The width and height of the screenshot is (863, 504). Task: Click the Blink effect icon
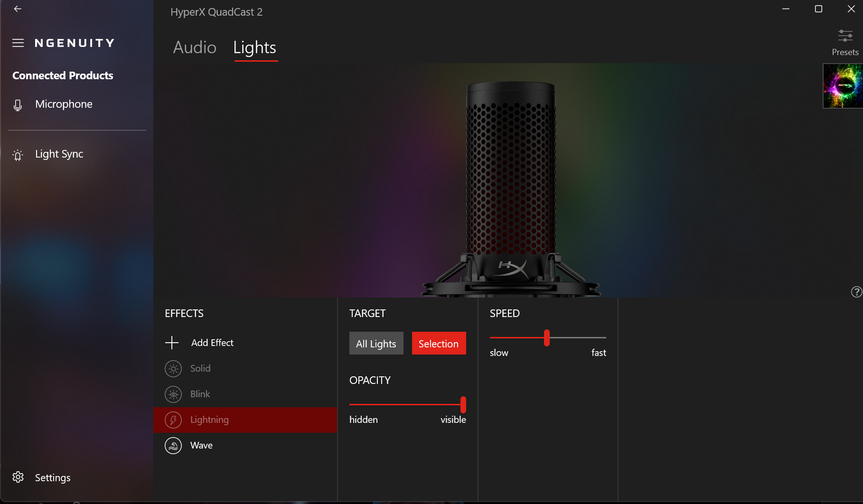[x=173, y=394]
